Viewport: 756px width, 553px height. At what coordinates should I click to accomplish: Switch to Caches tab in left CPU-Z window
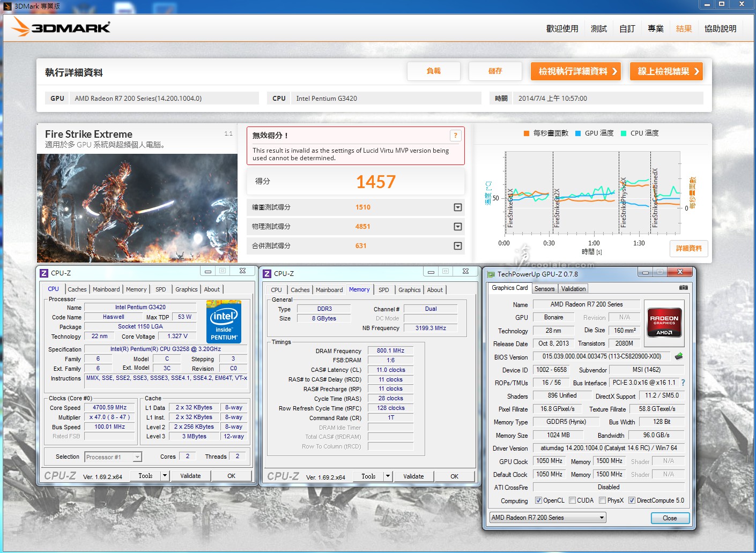click(x=77, y=289)
